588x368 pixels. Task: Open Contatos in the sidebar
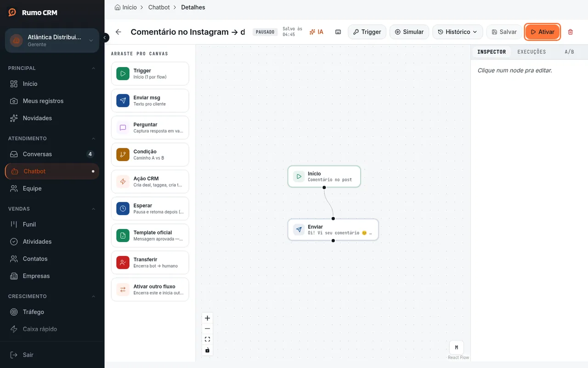tap(52, 259)
